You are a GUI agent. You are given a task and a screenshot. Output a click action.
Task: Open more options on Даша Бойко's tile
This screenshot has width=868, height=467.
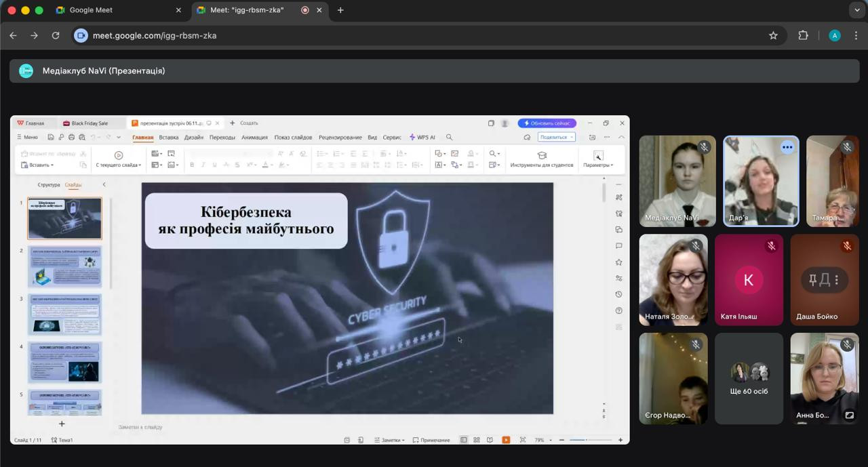(837, 280)
